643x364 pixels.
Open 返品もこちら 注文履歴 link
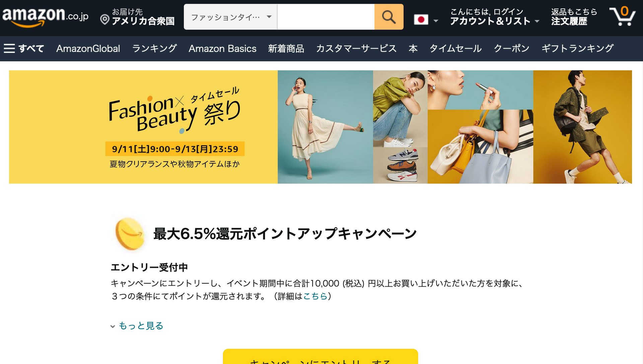click(574, 17)
